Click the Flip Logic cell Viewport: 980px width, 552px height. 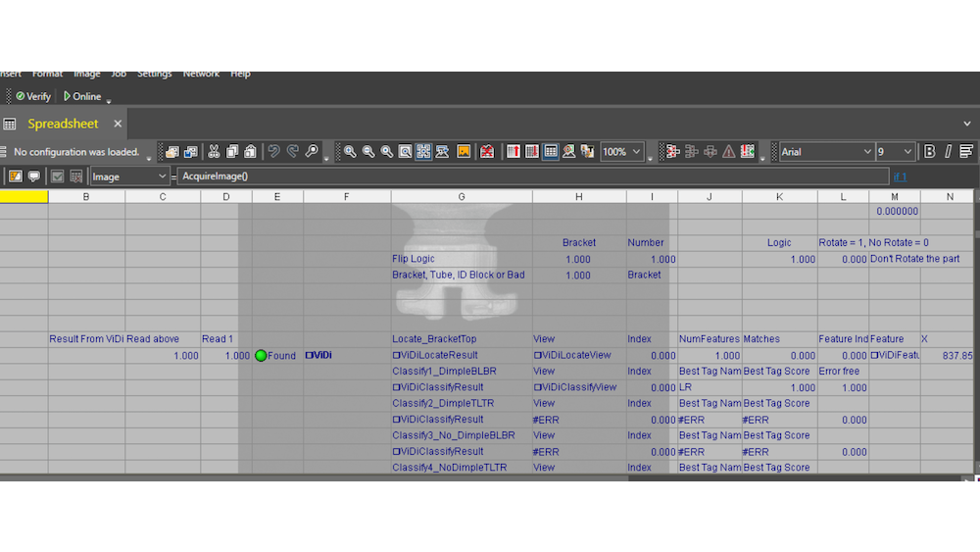[x=462, y=259]
